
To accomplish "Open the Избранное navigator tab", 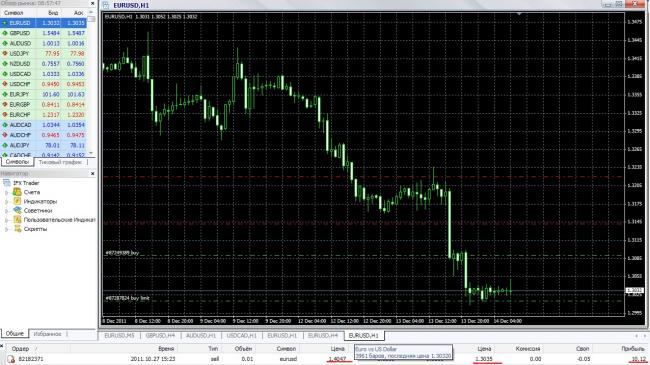I will click(47, 334).
